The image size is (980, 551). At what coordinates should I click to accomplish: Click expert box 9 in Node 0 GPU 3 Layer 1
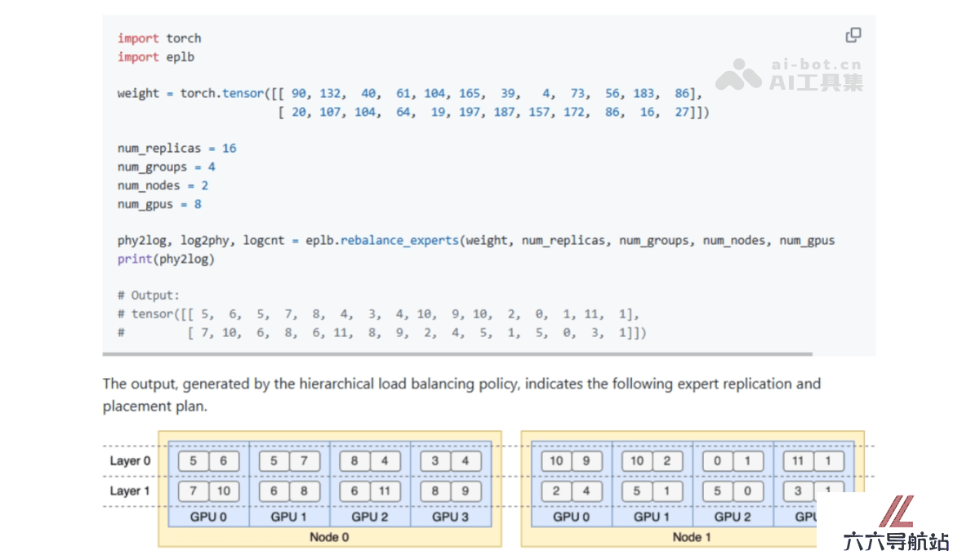pos(465,491)
